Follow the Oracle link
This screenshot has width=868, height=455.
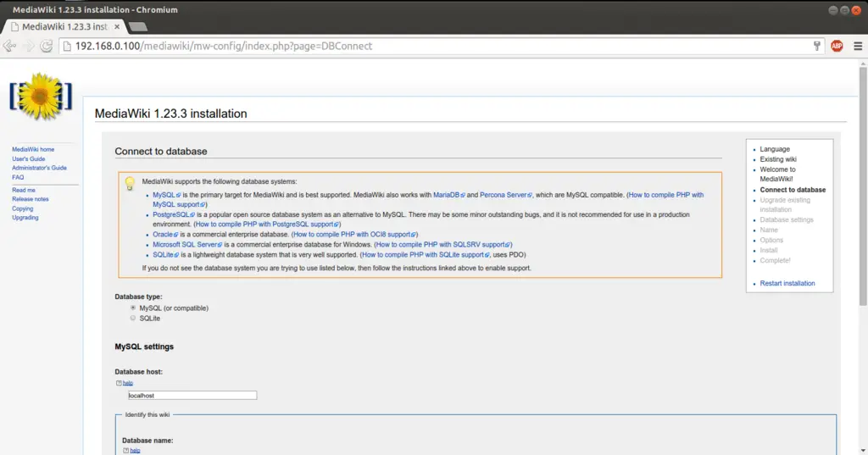pyautogui.click(x=165, y=235)
